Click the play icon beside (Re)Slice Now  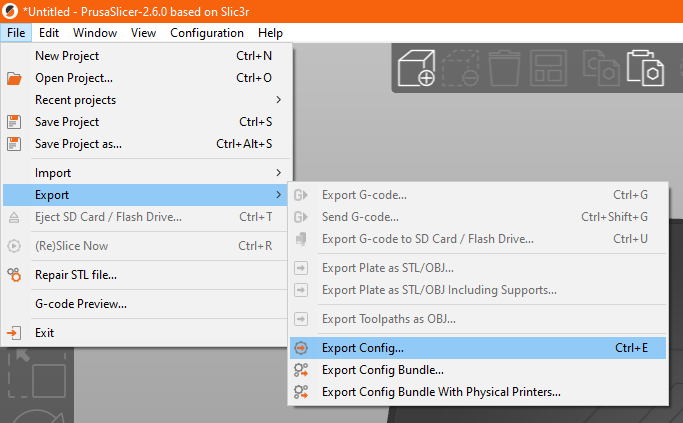click(14, 246)
